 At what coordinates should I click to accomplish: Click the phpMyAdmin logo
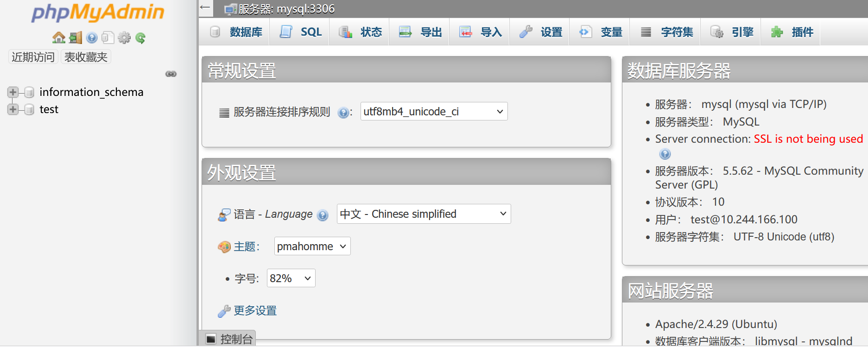click(98, 13)
